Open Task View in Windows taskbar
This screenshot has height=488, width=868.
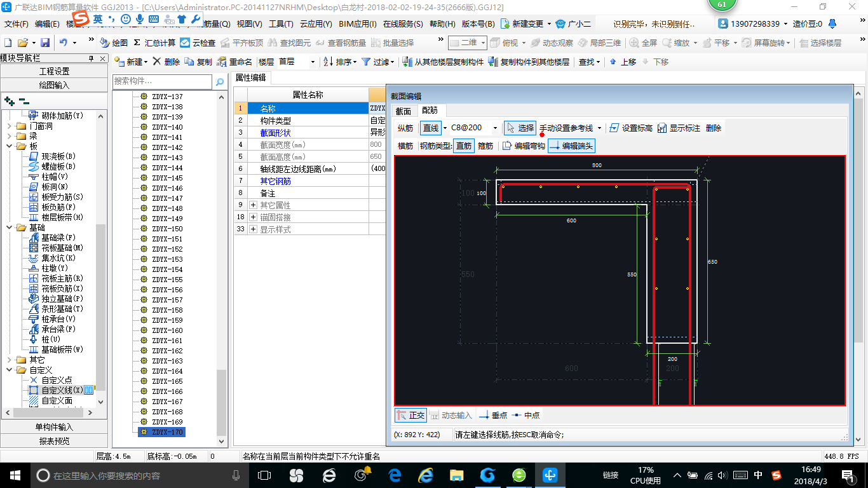click(x=264, y=475)
